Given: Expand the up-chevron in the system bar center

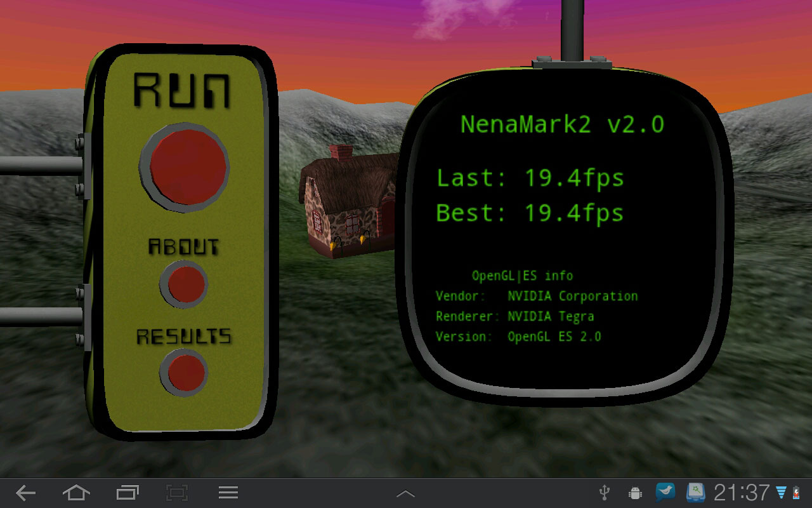Looking at the screenshot, I should click(406, 493).
